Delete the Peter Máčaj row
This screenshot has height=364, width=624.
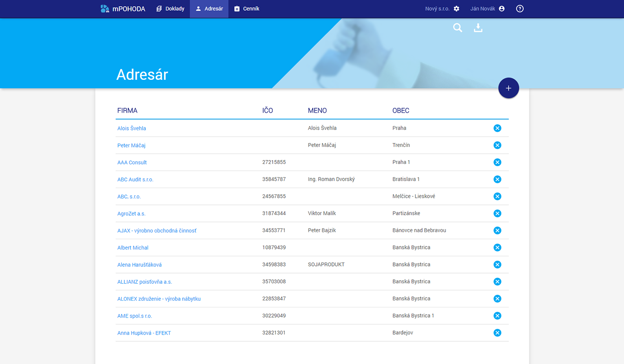[x=497, y=145]
